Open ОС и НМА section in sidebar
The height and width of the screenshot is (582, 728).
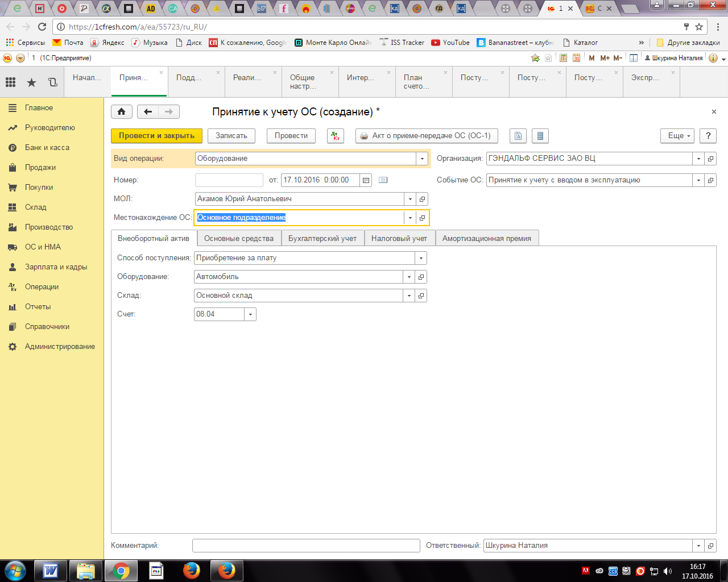pos(43,247)
